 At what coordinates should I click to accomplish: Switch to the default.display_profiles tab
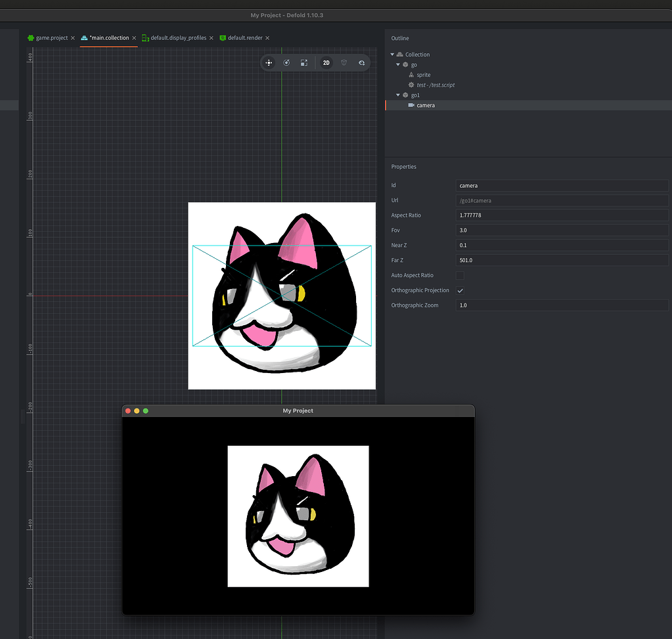[x=177, y=37]
